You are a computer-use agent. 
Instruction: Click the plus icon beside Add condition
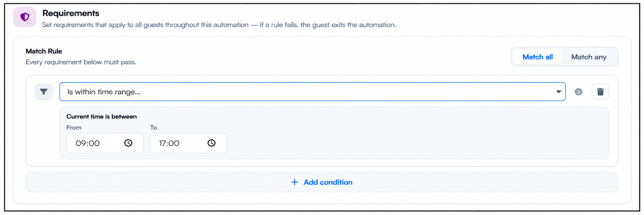[294, 182]
